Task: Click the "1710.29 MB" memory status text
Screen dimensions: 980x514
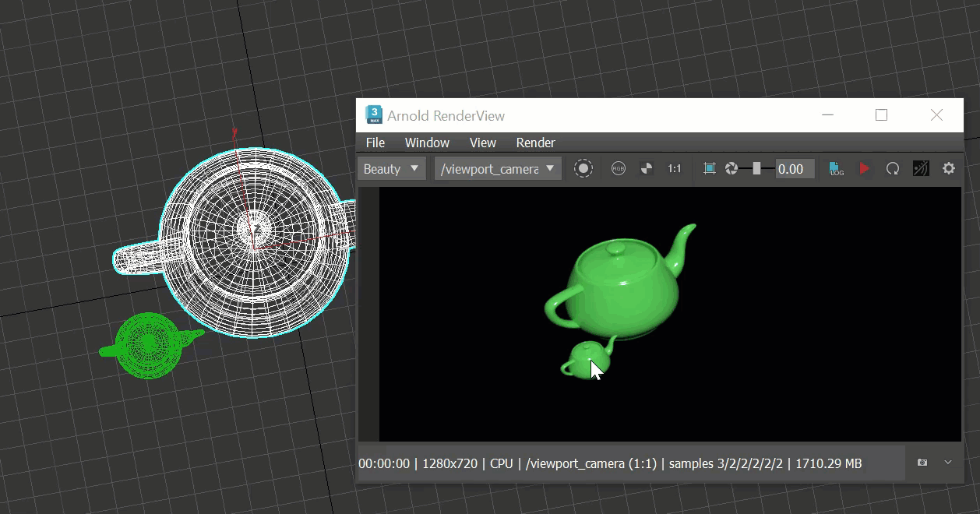Action: pos(829,463)
